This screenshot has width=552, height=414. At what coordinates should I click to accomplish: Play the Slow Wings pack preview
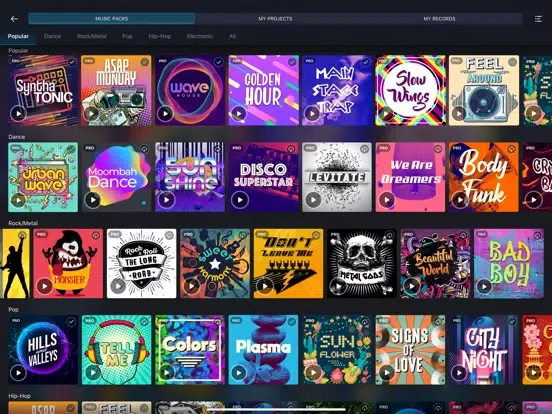385,113
